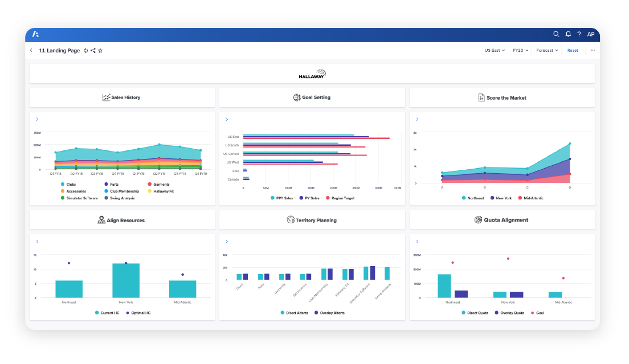Click the help question mark icon

click(x=579, y=34)
